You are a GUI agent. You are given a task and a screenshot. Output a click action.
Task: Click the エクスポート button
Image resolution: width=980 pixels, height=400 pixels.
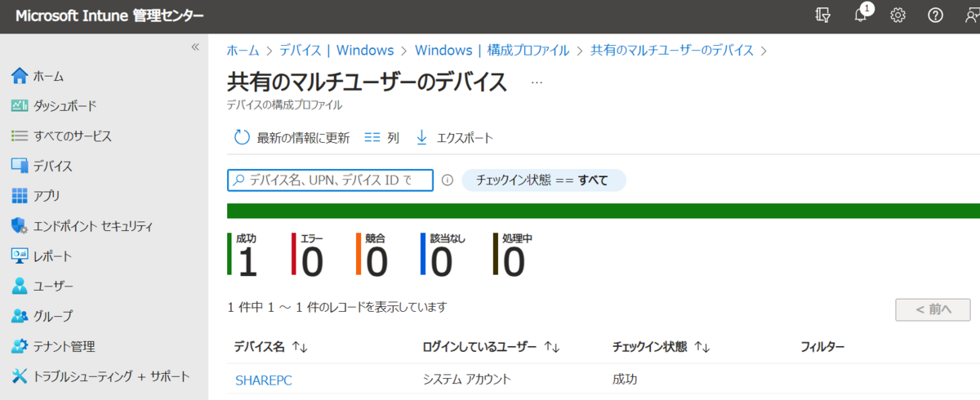click(454, 138)
